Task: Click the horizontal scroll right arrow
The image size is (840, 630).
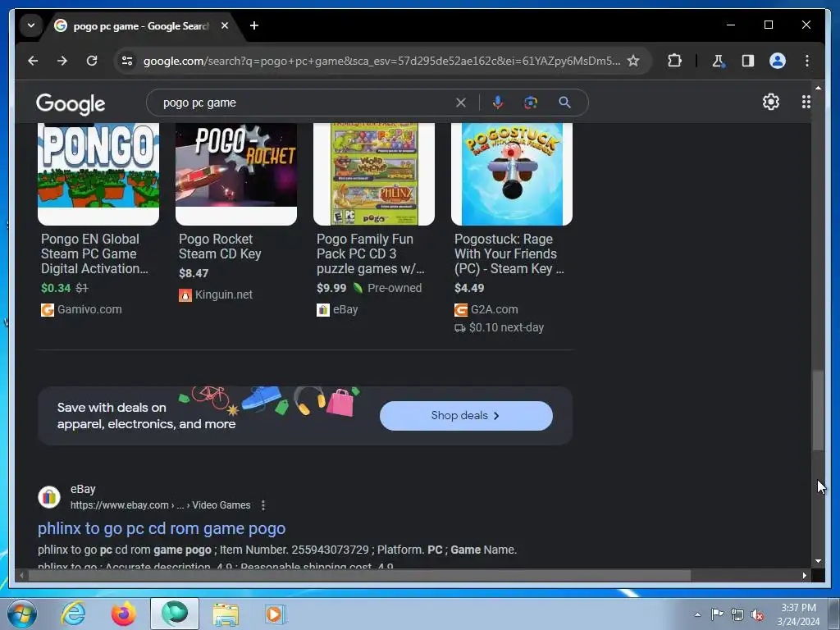Action: 804,575
